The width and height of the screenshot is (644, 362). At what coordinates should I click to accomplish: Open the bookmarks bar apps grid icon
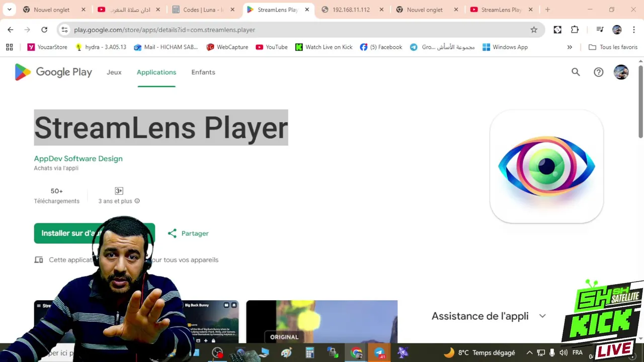tap(9, 47)
